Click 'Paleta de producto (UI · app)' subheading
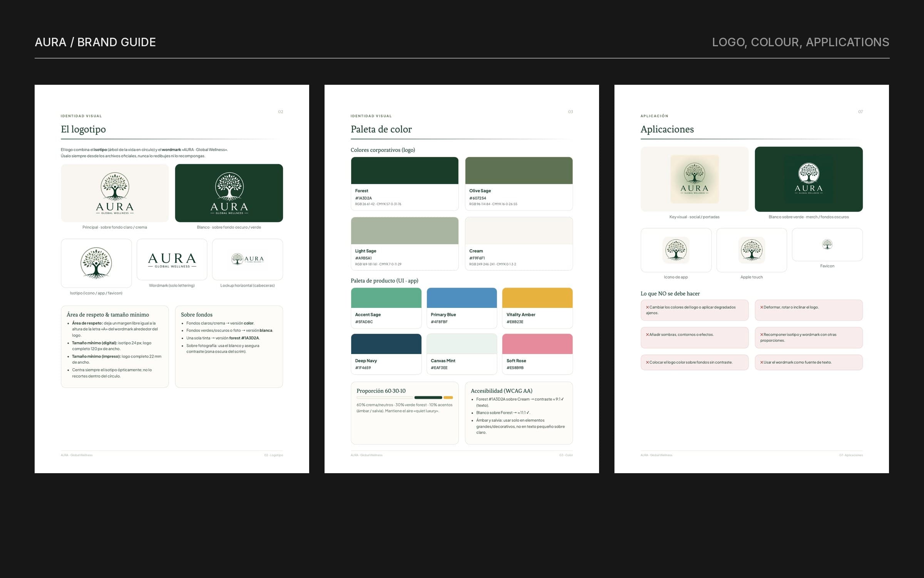 pyautogui.click(x=384, y=281)
